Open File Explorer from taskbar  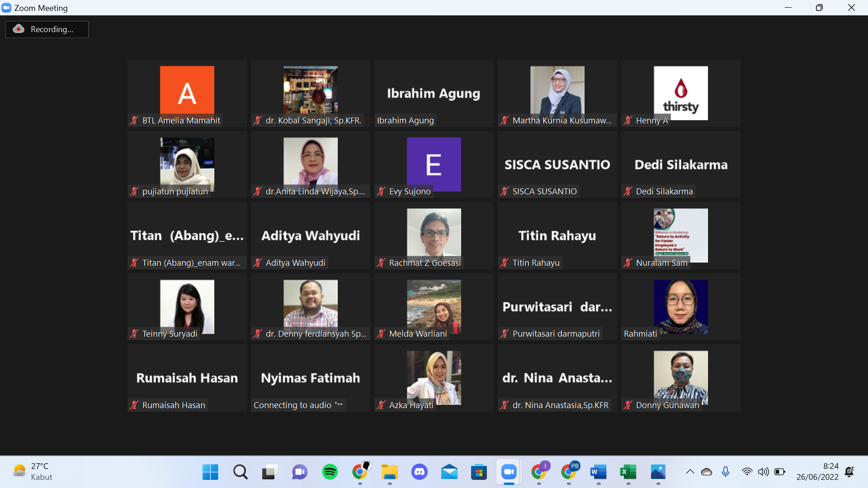pyautogui.click(x=389, y=472)
